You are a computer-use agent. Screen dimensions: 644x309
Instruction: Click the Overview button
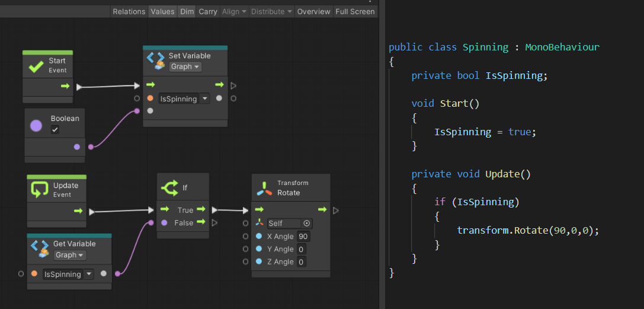pos(313,11)
